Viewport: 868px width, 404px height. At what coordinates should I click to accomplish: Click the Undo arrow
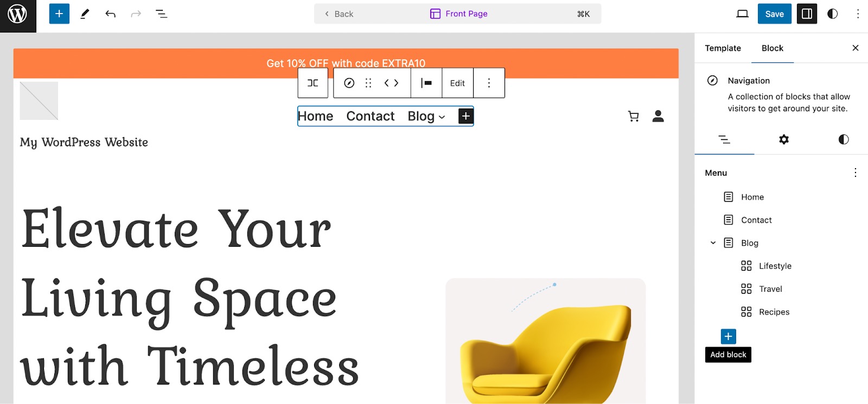pyautogui.click(x=110, y=14)
